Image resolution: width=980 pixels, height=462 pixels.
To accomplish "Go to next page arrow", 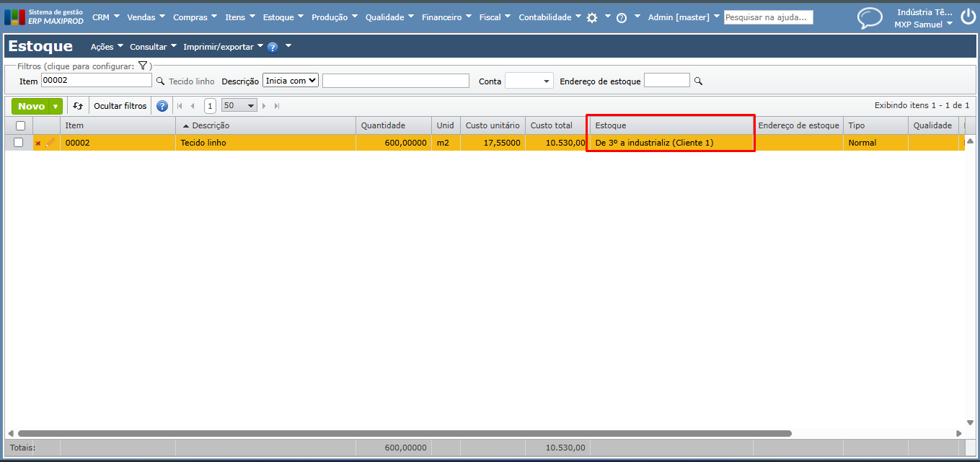I will (x=264, y=106).
